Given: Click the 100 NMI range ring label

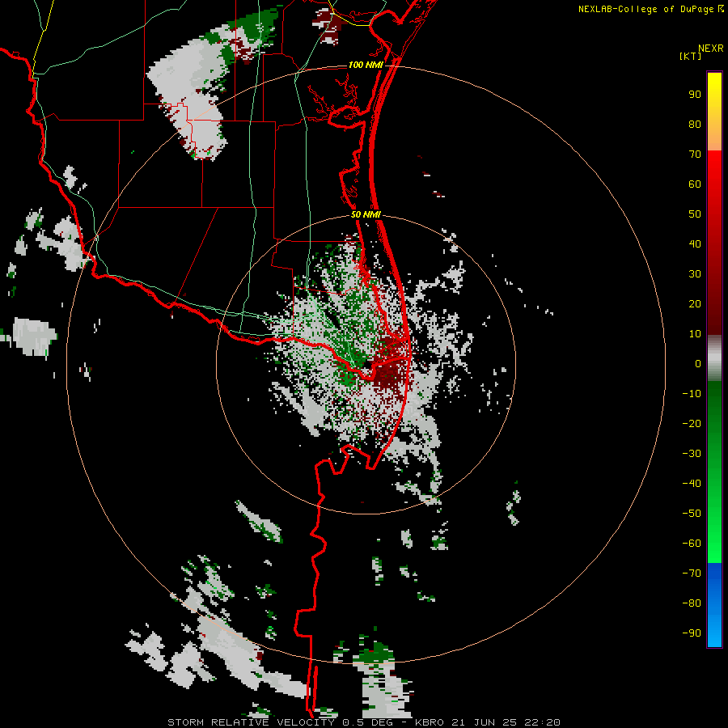Looking at the screenshot, I should 366,65.
